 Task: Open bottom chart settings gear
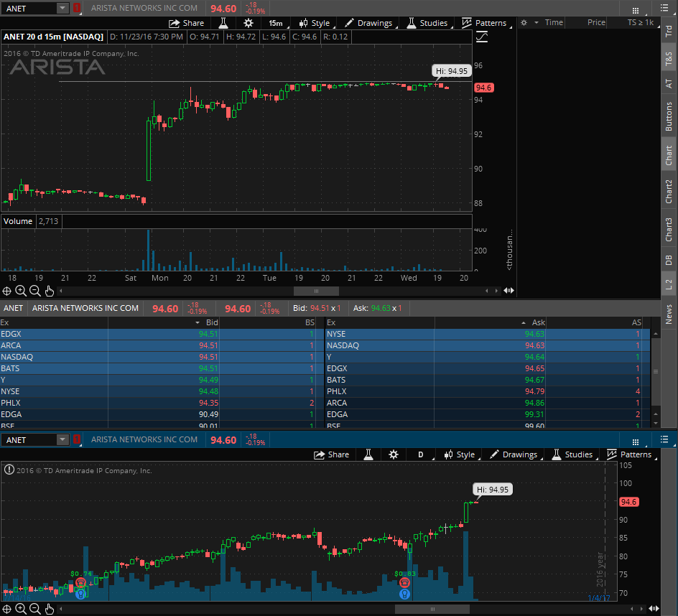[393, 454]
